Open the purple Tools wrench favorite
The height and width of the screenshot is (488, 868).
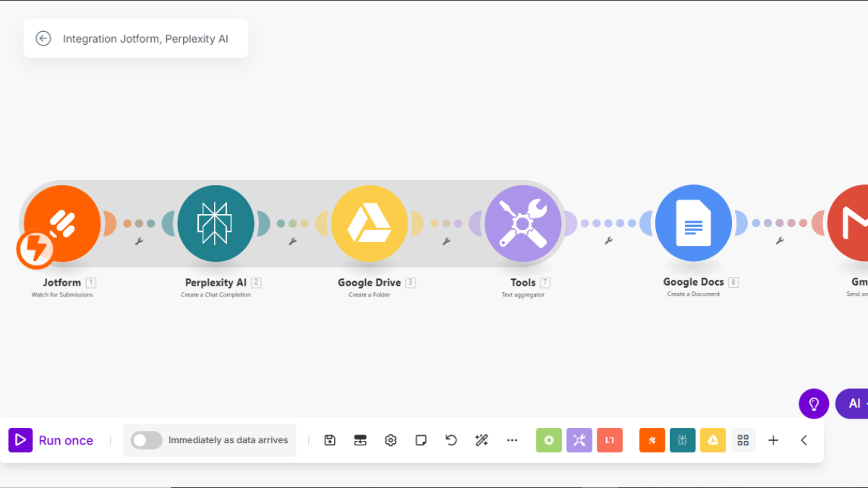tap(579, 440)
